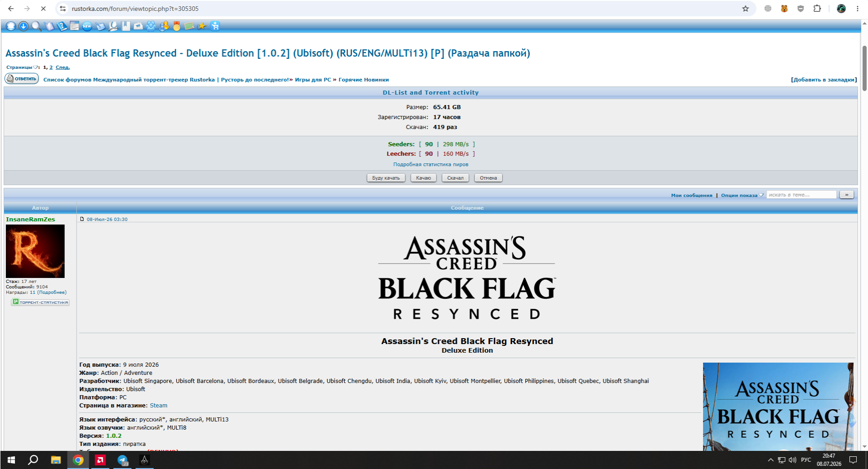Click the blue NEW badge icon
Screen dimensions: 868x469
click(87, 26)
